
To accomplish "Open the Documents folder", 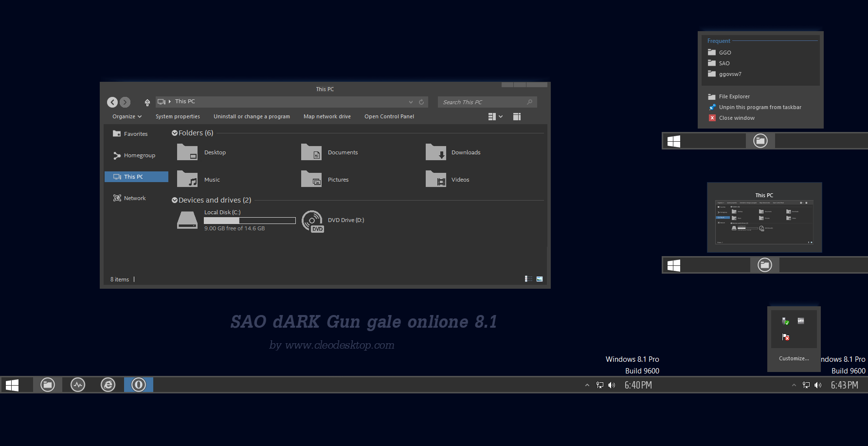I will point(329,152).
